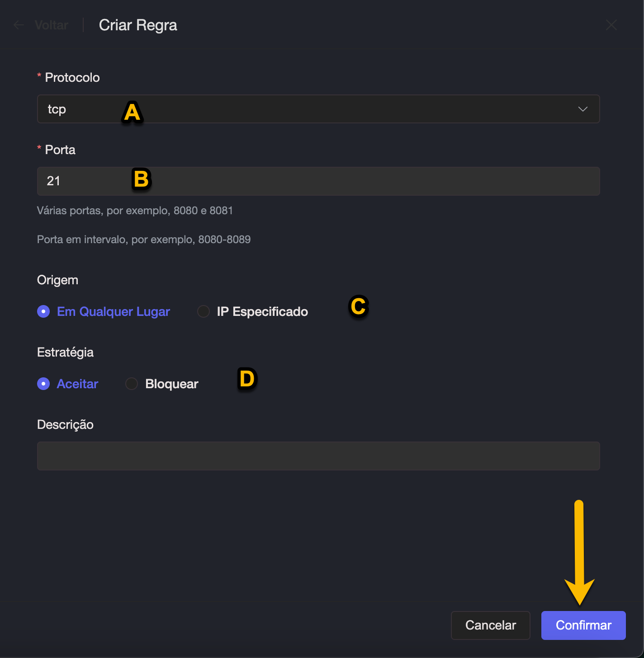The width and height of the screenshot is (644, 658).
Task: Click the Voltar link
Action: pos(52,25)
